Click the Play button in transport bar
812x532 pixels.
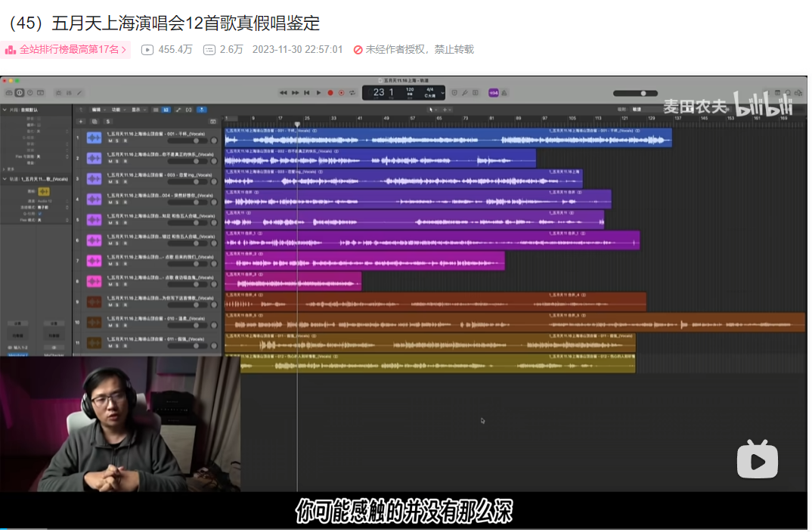(318, 93)
